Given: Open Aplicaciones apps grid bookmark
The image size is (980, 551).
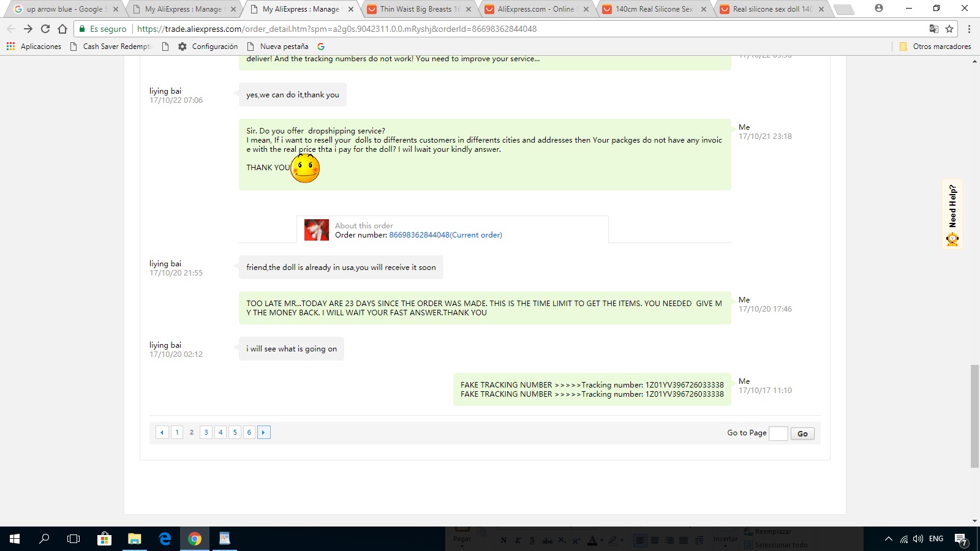Looking at the screenshot, I should pyautogui.click(x=34, y=47).
